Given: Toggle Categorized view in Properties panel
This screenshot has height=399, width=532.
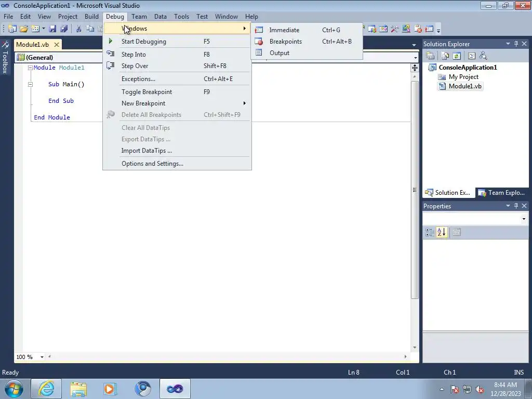Looking at the screenshot, I should pyautogui.click(x=429, y=232).
